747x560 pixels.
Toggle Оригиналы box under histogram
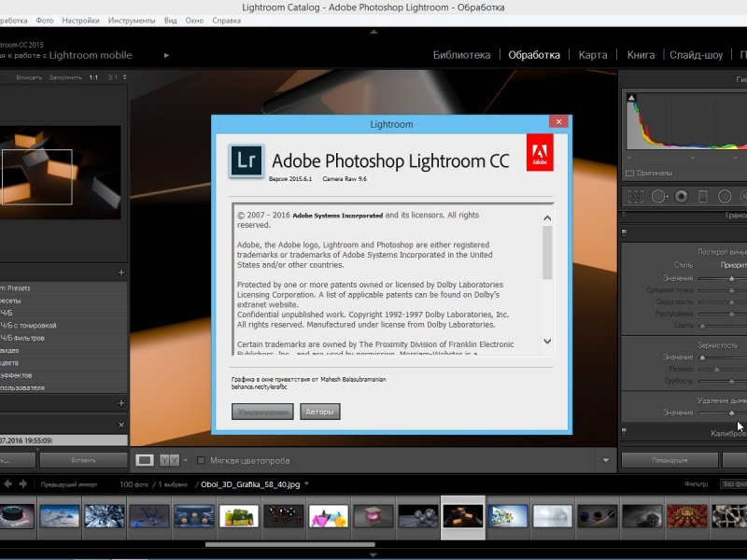pyautogui.click(x=629, y=174)
